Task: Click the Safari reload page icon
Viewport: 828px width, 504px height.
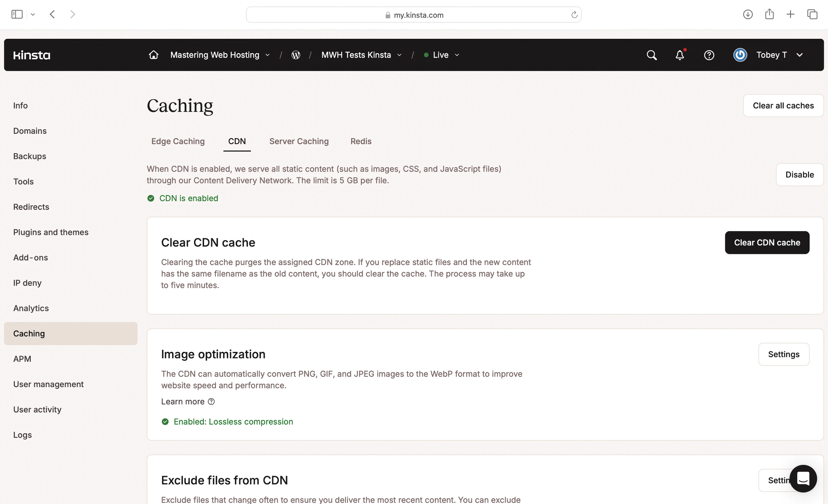Action: pos(574,15)
